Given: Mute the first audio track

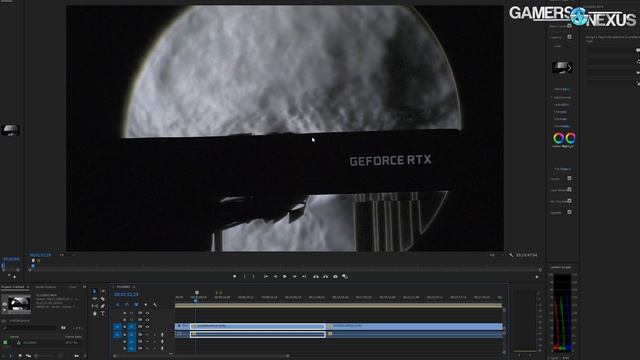Looking at the screenshot, I should 147,335.
